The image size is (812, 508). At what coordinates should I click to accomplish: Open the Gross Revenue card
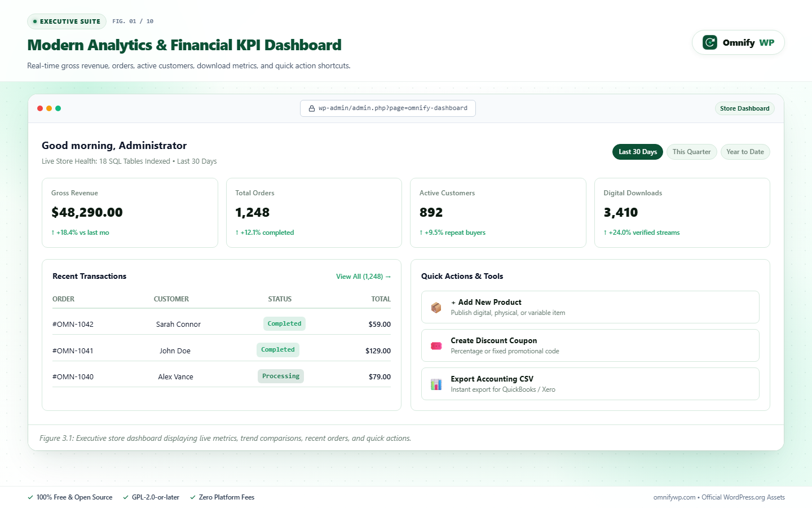(130, 213)
